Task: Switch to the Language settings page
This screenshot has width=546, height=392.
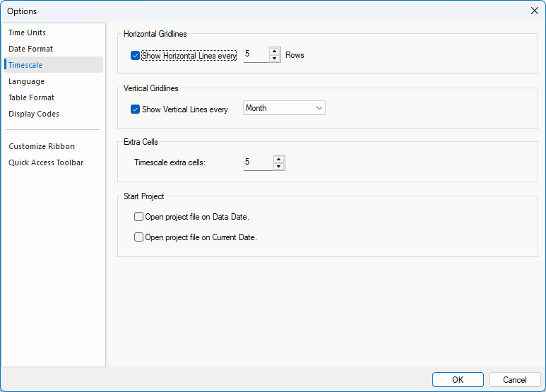Action: [26, 81]
